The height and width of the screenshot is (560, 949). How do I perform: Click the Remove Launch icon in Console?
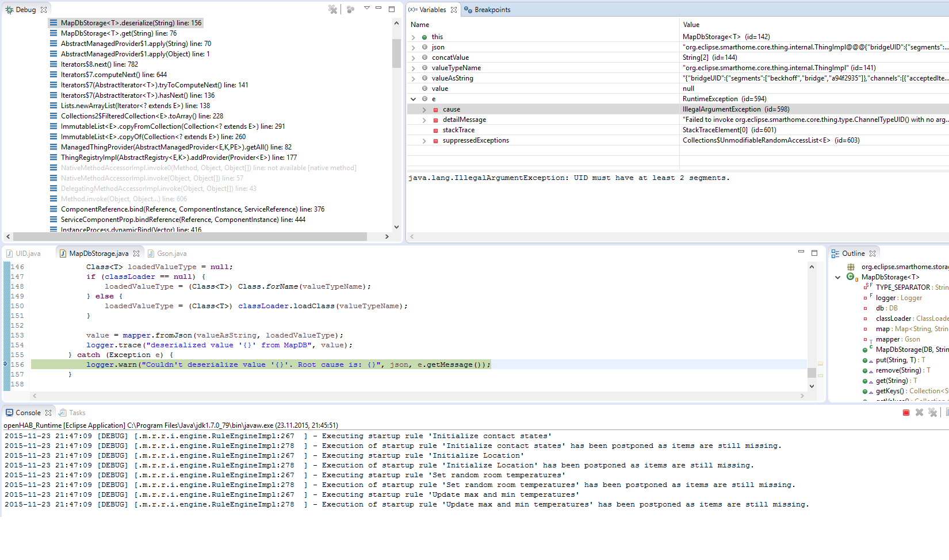(919, 413)
